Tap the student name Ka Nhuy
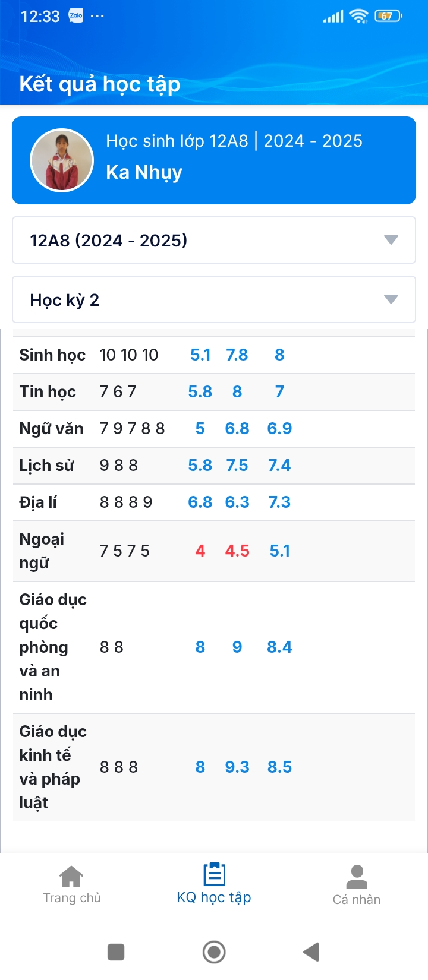The height and width of the screenshot is (980, 428). (144, 173)
